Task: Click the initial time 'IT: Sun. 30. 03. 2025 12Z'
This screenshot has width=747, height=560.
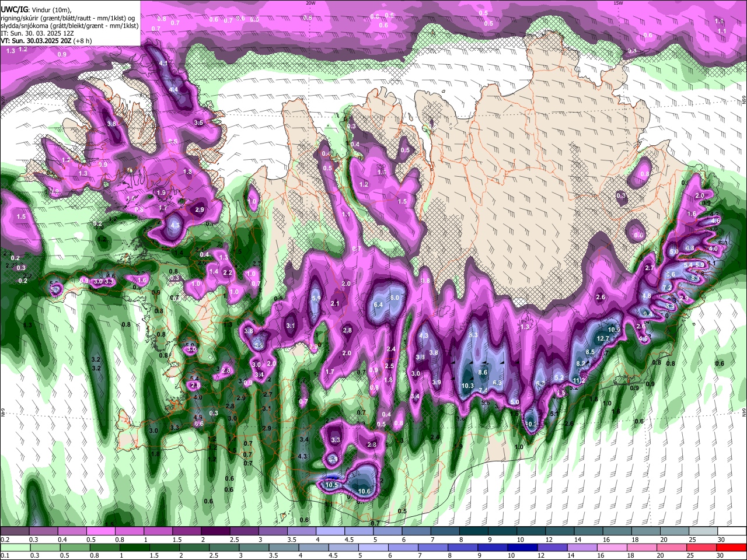Action: click(38, 34)
